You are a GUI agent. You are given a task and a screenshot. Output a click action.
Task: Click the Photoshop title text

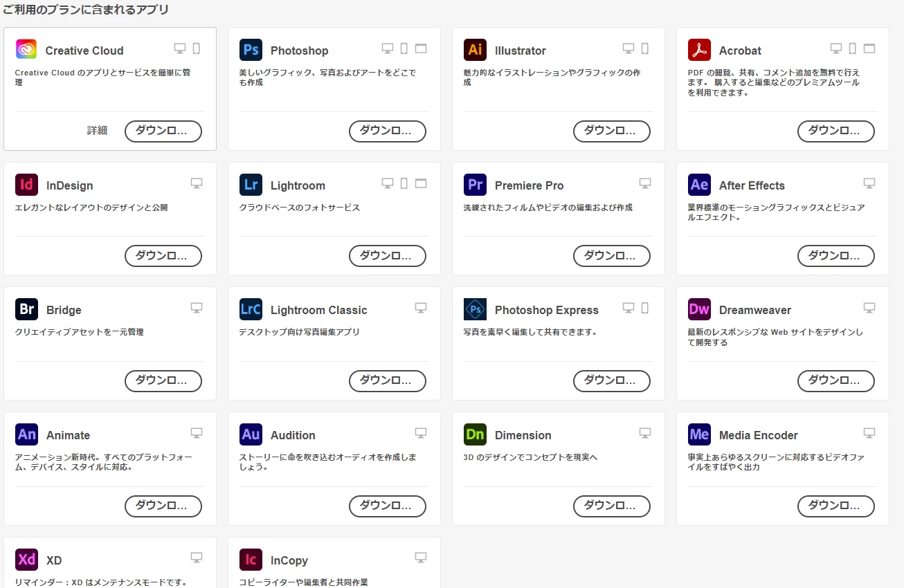300,50
